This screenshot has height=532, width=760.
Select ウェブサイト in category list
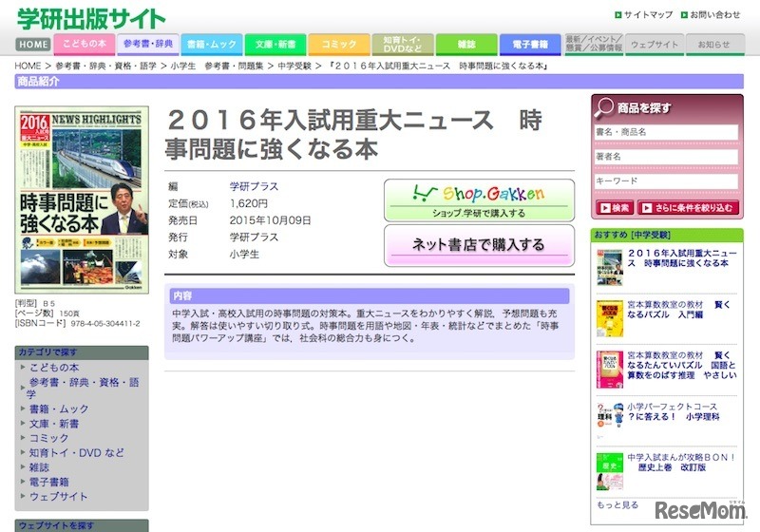(x=59, y=496)
